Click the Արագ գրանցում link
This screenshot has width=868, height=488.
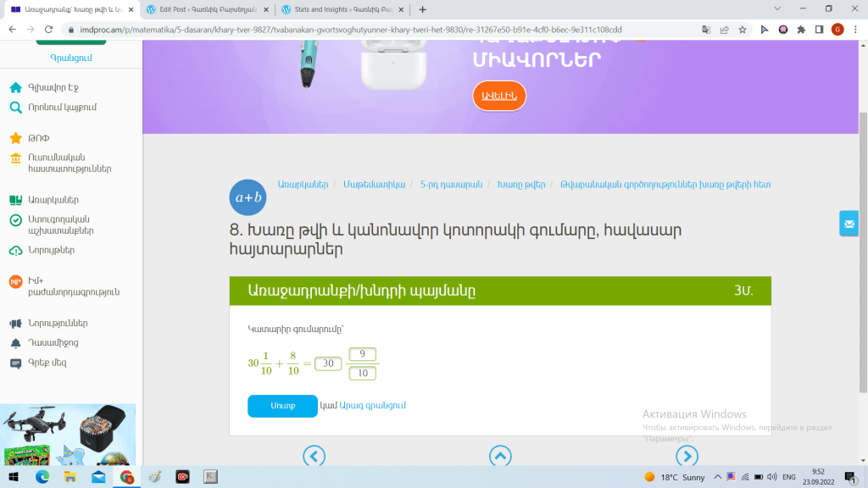(373, 405)
